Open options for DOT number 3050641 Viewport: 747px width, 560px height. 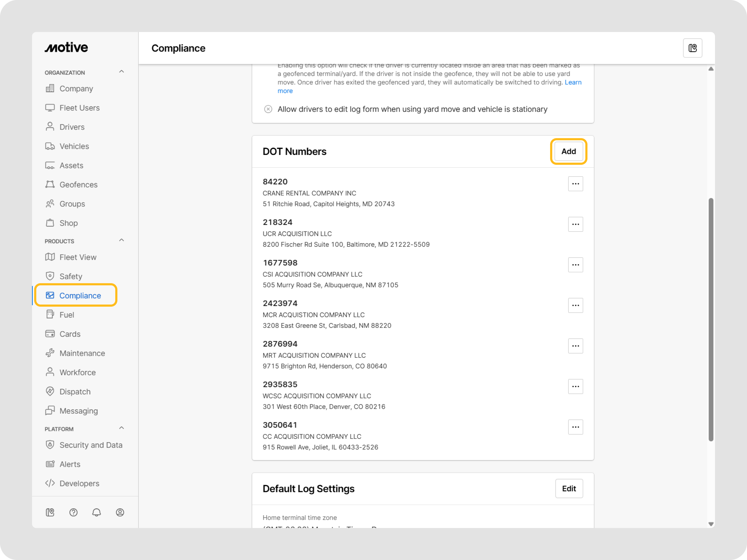pos(575,427)
